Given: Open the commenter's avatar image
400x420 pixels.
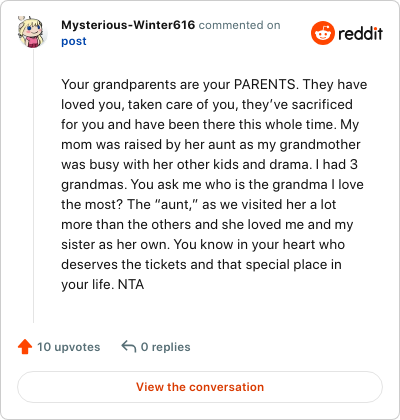Looking at the screenshot, I should click(x=31, y=32).
